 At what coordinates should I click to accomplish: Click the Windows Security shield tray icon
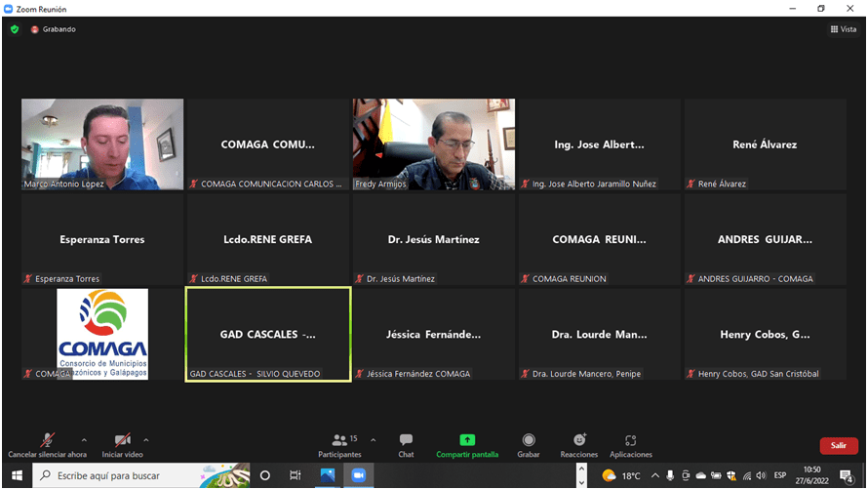click(x=731, y=475)
